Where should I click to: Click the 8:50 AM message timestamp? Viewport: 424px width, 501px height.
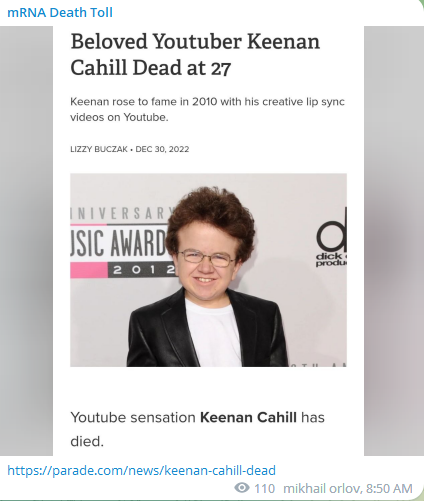pyautogui.click(x=389, y=488)
